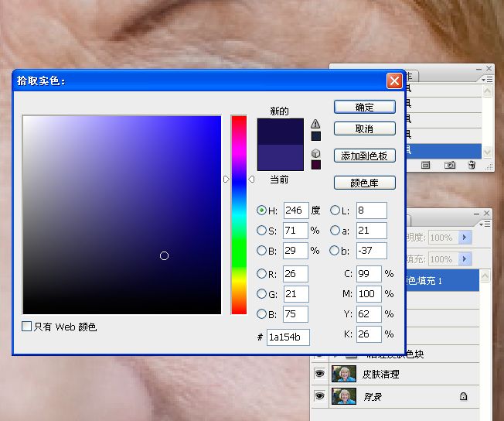This screenshot has width=504, height=421.
Task: Open the Layers panel flyout menu
Action: (485, 224)
